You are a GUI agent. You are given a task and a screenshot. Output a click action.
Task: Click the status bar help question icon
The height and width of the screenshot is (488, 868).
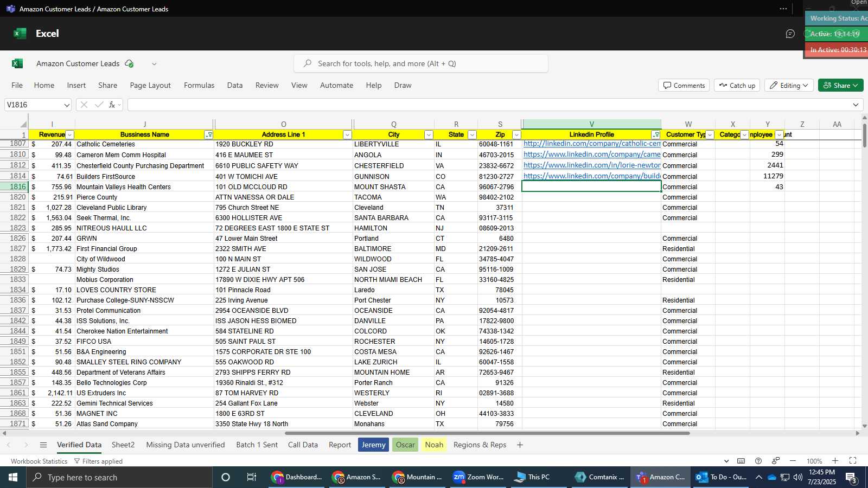pos(758,461)
